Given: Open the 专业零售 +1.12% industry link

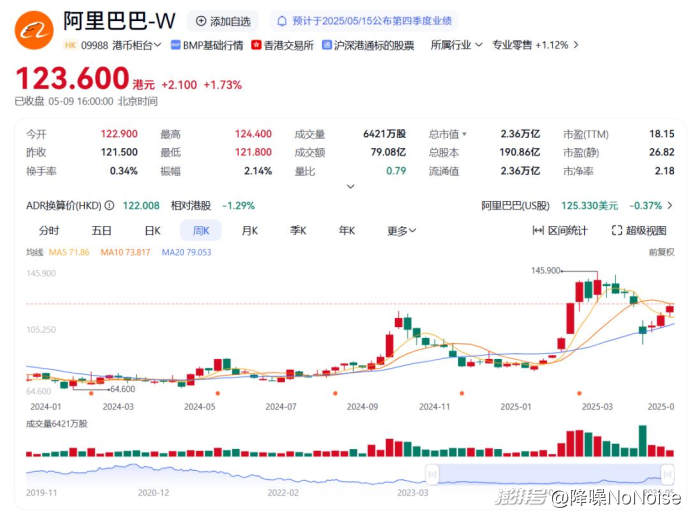Looking at the screenshot, I should [x=535, y=45].
